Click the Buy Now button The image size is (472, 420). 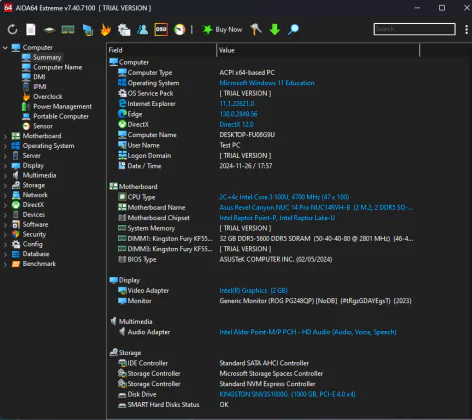coord(222,30)
